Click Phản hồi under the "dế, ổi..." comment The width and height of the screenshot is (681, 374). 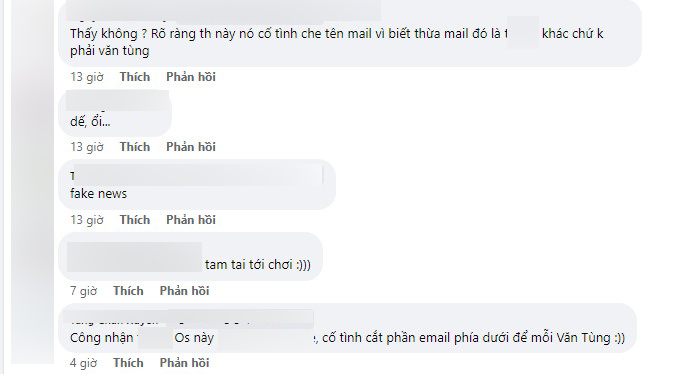191,147
